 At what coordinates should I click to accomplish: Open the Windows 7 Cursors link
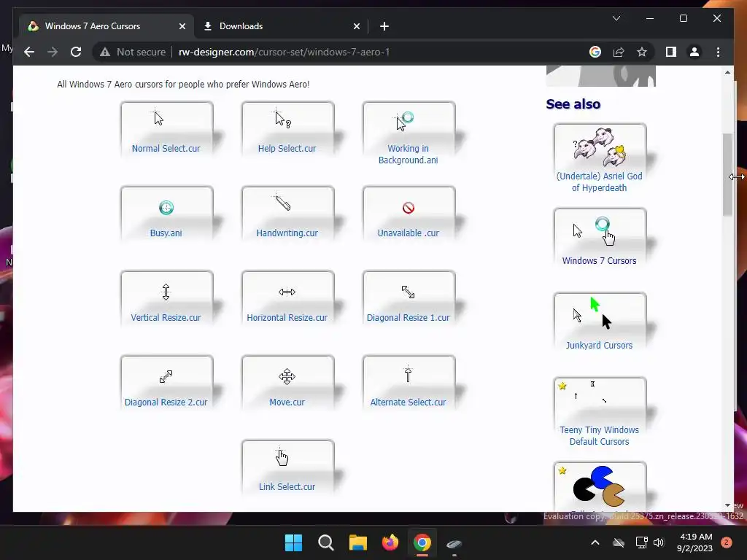[600, 260]
